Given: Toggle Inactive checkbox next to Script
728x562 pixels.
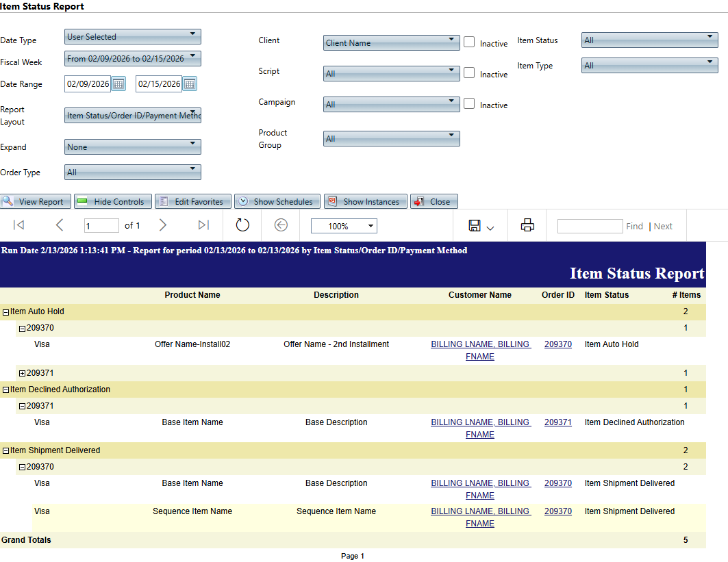Looking at the screenshot, I should pos(469,73).
